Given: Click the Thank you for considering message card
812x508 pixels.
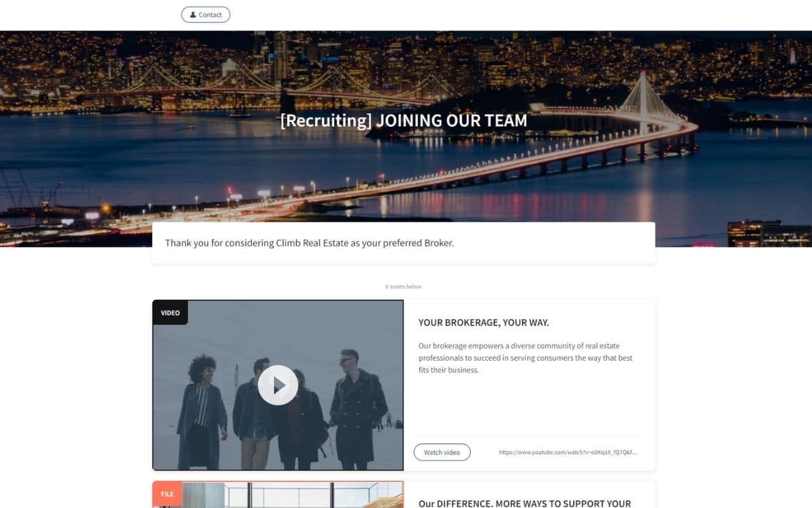Looking at the screenshot, I should click(x=403, y=243).
